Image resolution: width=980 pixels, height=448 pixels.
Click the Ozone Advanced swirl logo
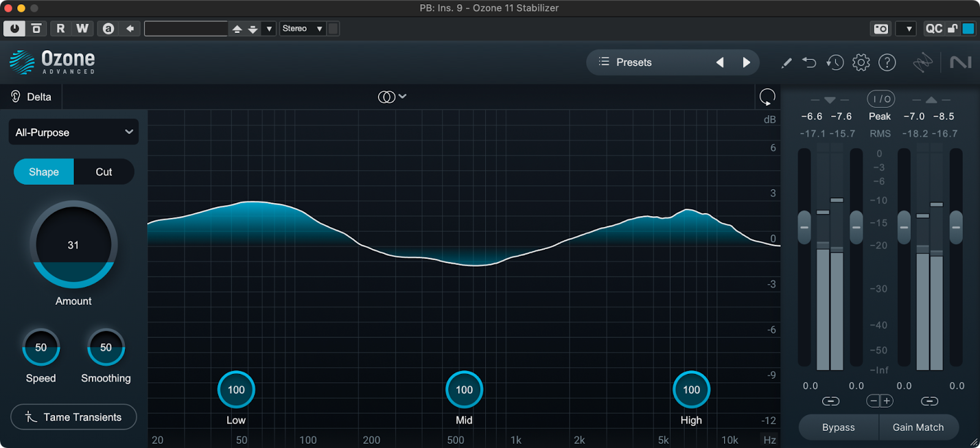(x=22, y=62)
